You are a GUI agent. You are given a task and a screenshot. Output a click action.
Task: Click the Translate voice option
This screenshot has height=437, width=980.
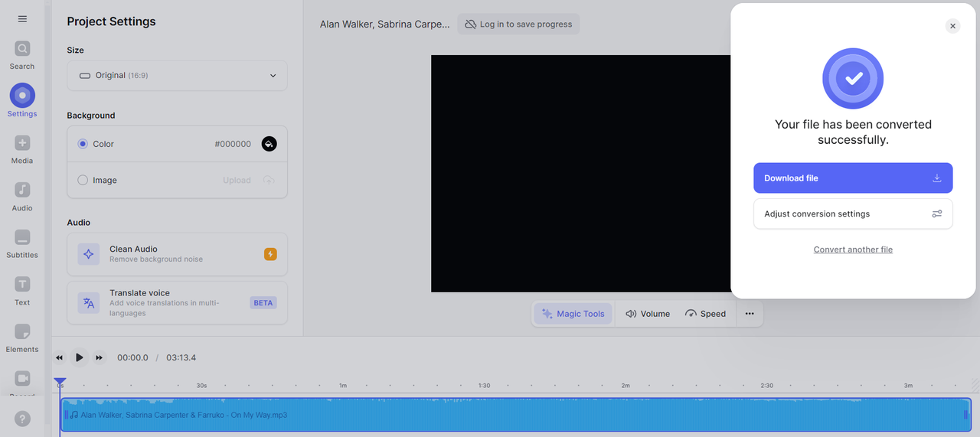pyautogui.click(x=177, y=303)
